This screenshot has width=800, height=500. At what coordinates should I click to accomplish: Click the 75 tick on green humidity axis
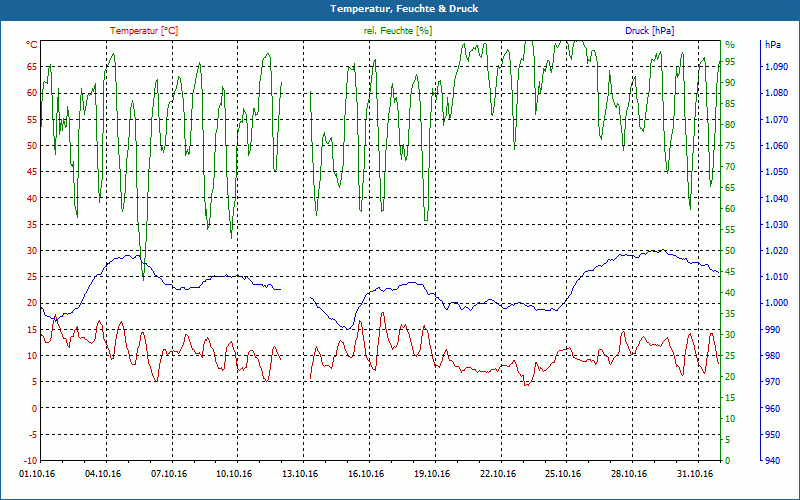[730, 146]
